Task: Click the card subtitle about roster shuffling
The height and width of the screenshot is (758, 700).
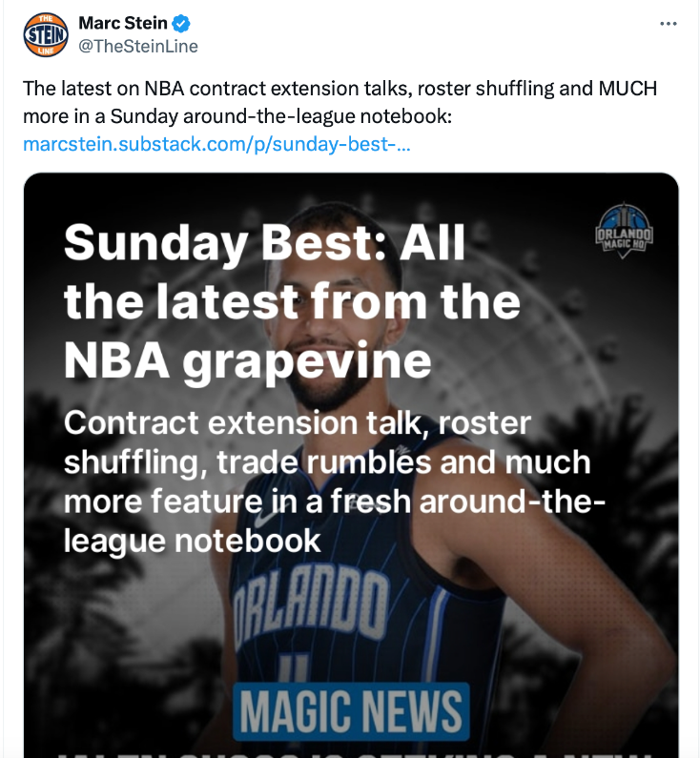Action: [x=327, y=462]
